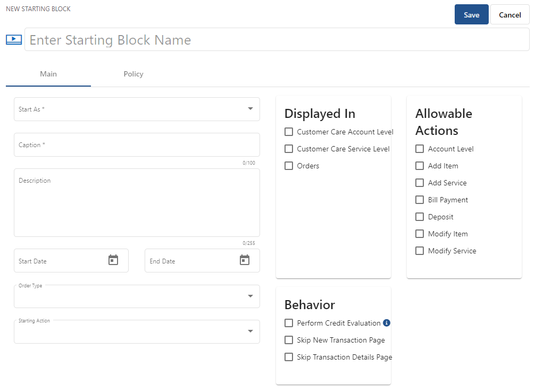The width and height of the screenshot is (535, 392).
Task: Expand the Starting Action dropdown
Action: 250,331
